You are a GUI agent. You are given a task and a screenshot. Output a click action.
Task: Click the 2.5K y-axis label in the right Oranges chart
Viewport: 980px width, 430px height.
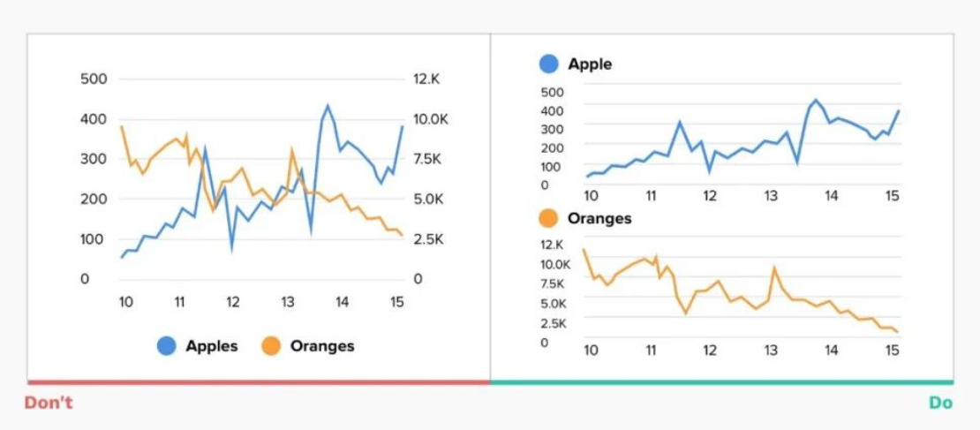pyautogui.click(x=556, y=323)
